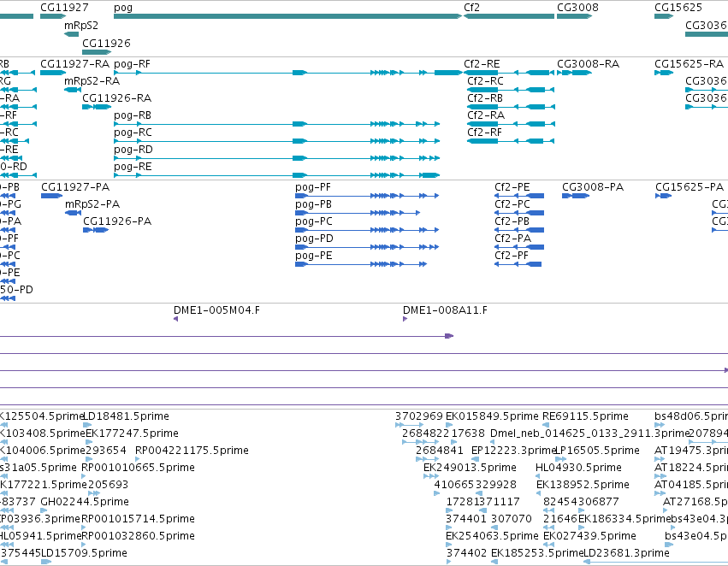
Task: Click the CG11926 gene label
Action: pos(106,43)
